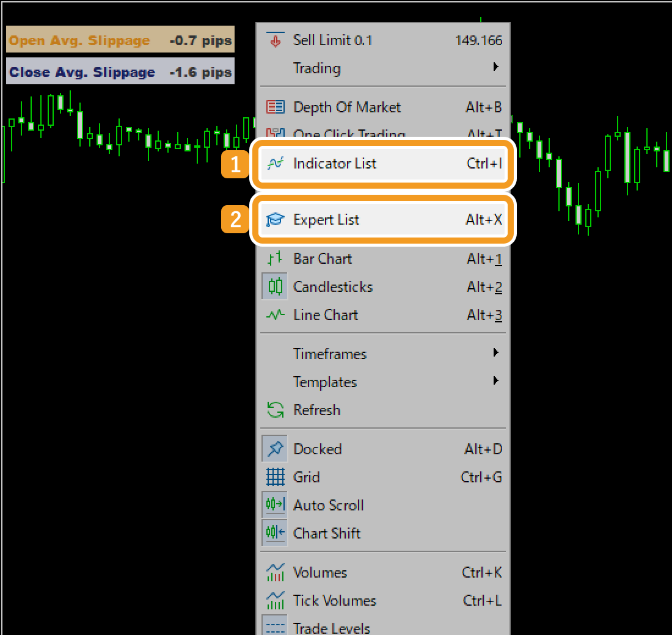Screen dimensions: 672x635
Task: Enable Auto Scroll
Action: tap(275, 505)
